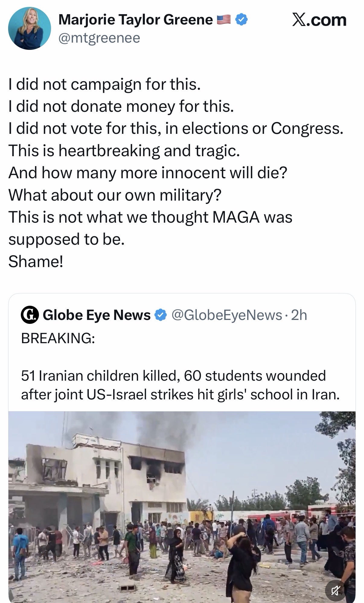The height and width of the screenshot is (603, 364).
Task: Click the blue verified badge beside Greene's name
Action: click(x=241, y=20)
